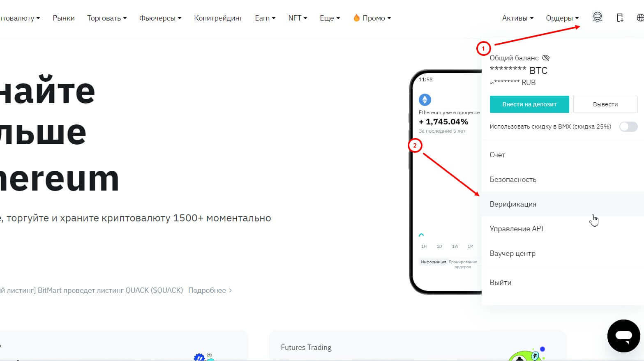Expand the Активы dropdown
Image resolution: width=644 pixels, height=361 pixels.
click(517, 18)
